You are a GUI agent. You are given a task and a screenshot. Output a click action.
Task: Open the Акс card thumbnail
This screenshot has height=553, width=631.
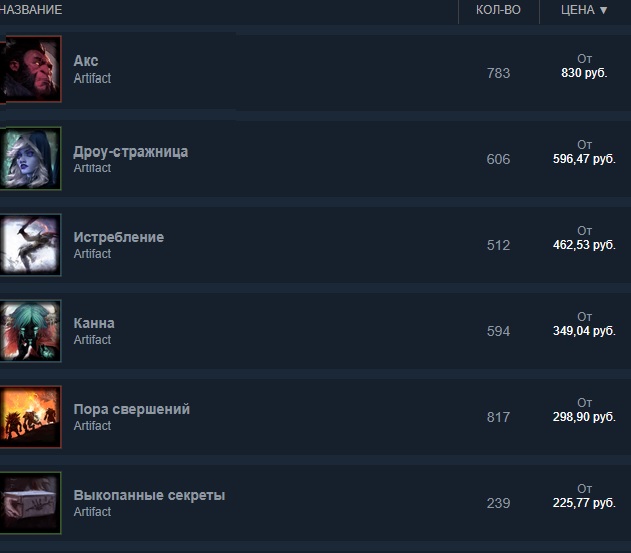[x=31, y=69]
